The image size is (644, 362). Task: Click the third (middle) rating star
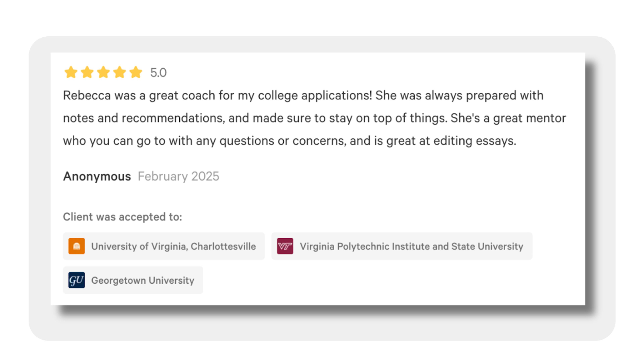click(103, 72)
